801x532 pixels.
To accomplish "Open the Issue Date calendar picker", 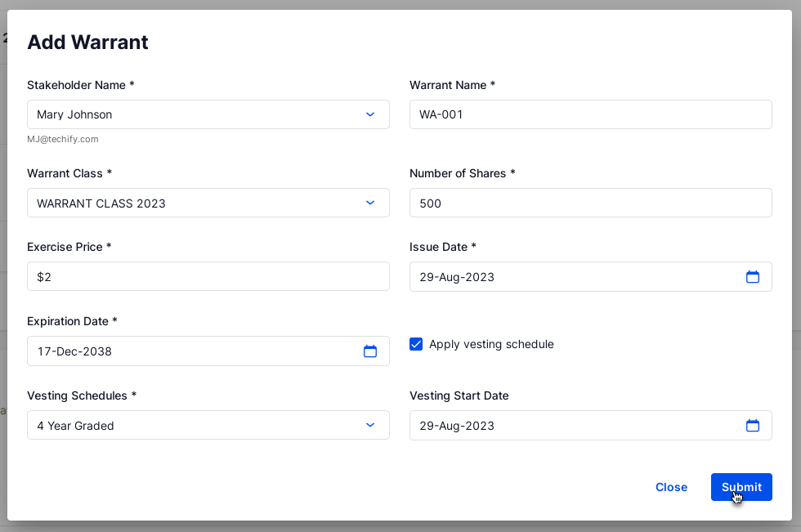I will click(x=753, y=277).
